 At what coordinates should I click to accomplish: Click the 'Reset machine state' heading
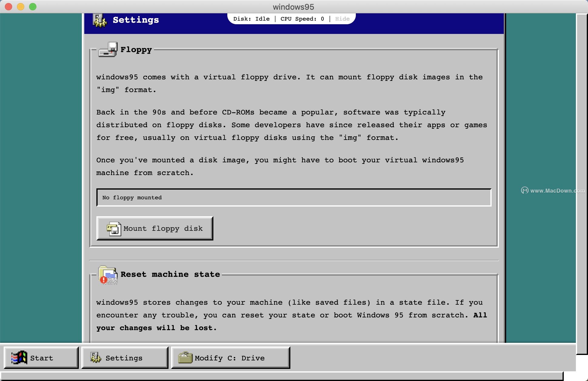[x=170, y=274]
